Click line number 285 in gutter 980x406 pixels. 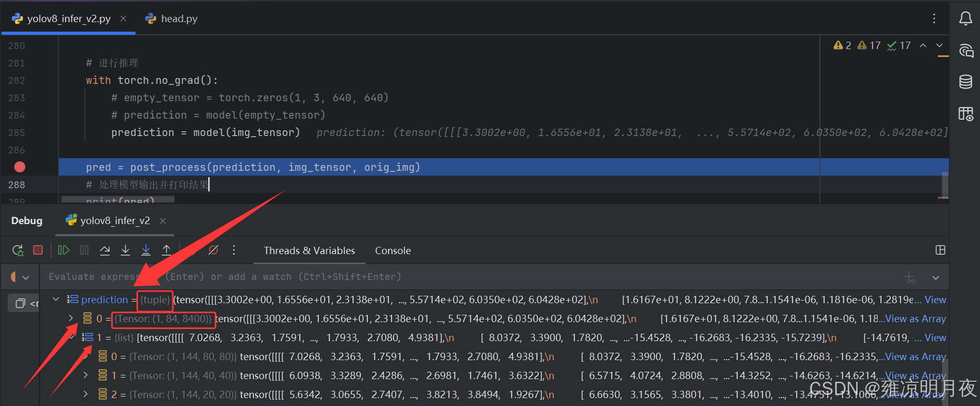16,132
